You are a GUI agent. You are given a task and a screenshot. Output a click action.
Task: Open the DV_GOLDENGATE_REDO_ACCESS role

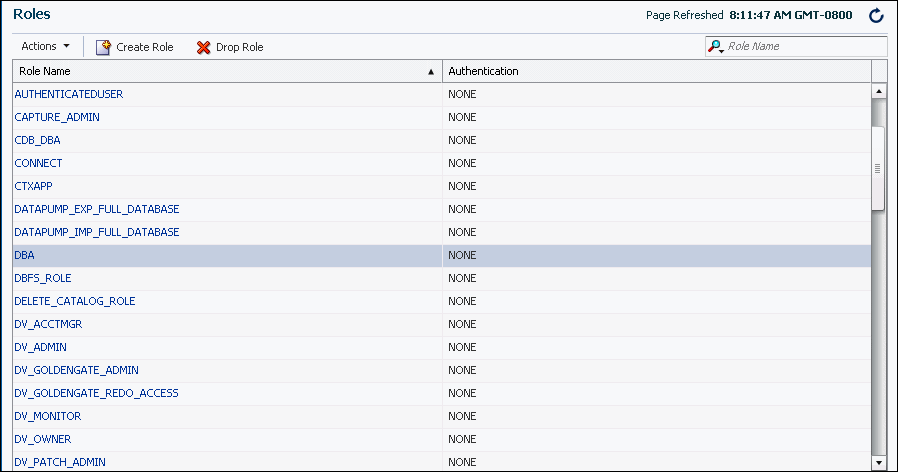click(96, 393)
